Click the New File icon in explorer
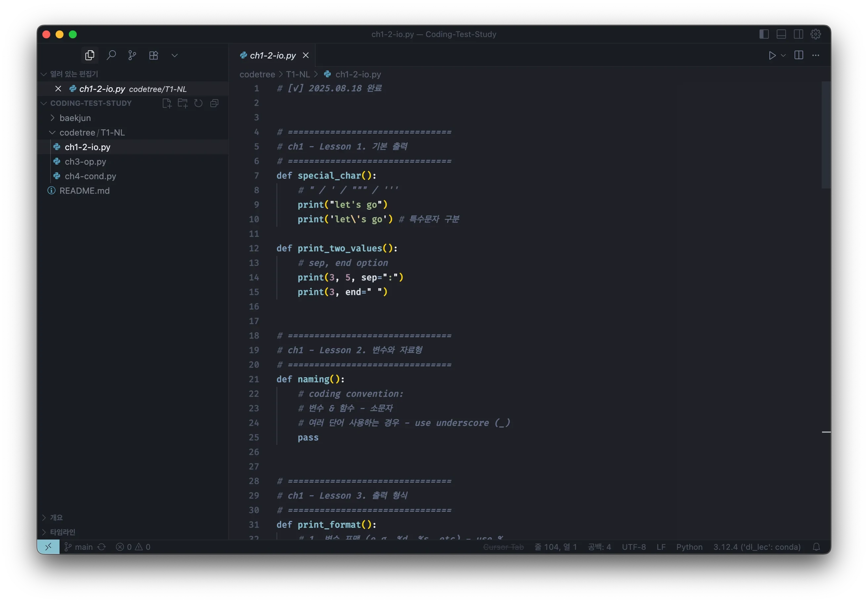The width and height of the screenshot is (868, 603). tap(167, 103)
